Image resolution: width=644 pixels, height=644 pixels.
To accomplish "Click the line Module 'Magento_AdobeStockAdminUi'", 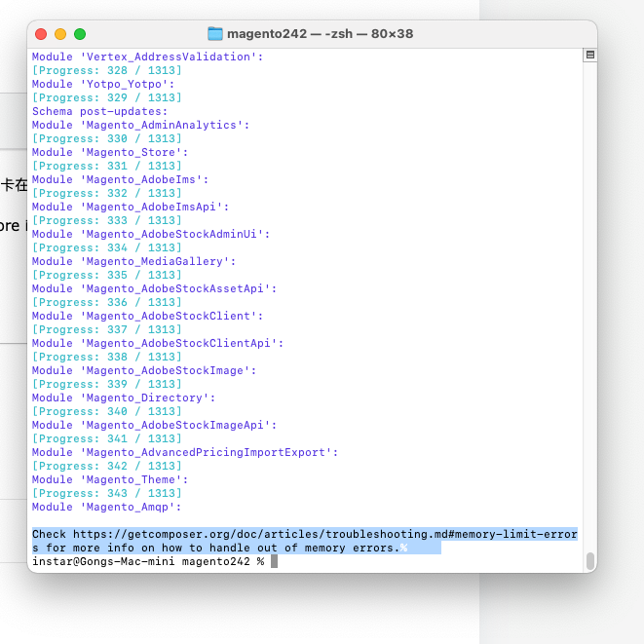I will click(151, 234).
